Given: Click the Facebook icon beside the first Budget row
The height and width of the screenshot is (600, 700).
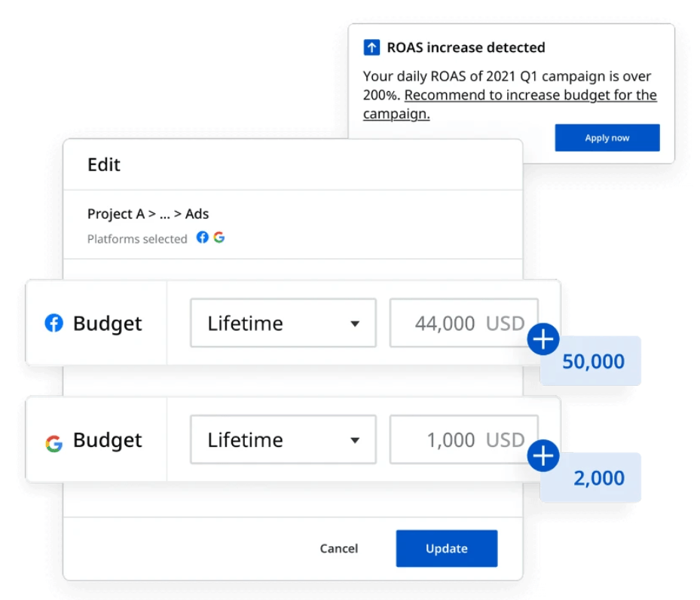Looking at the screenshot, I should tap(53, 323).
